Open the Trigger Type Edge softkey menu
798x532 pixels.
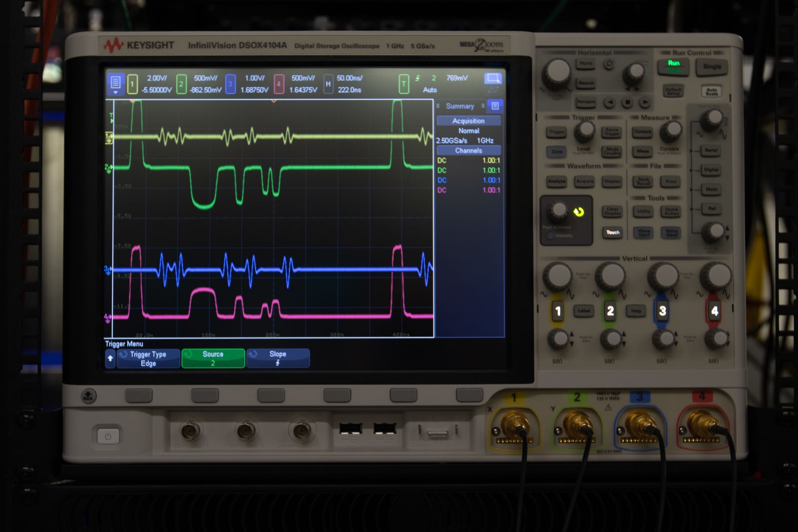pos(148,358)
